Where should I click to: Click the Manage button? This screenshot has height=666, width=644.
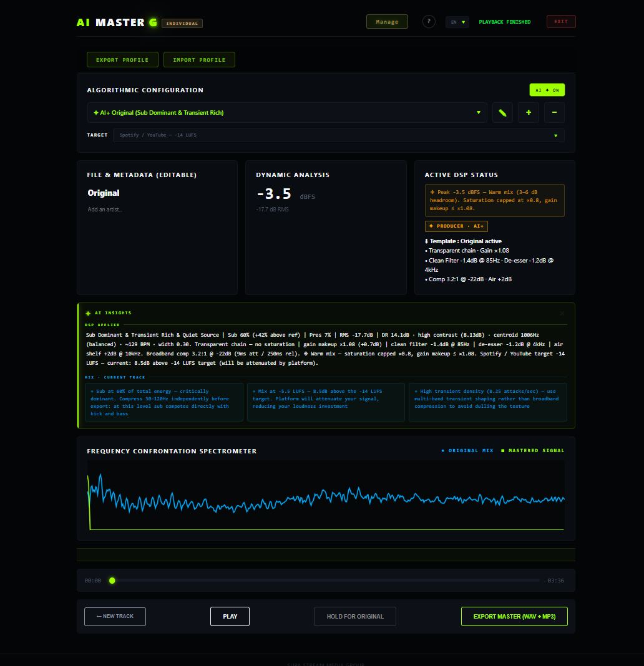pos(388,22)
